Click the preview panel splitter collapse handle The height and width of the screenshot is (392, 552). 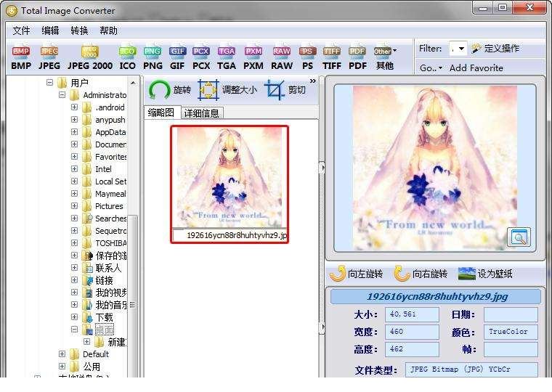(x=322, y=168)
